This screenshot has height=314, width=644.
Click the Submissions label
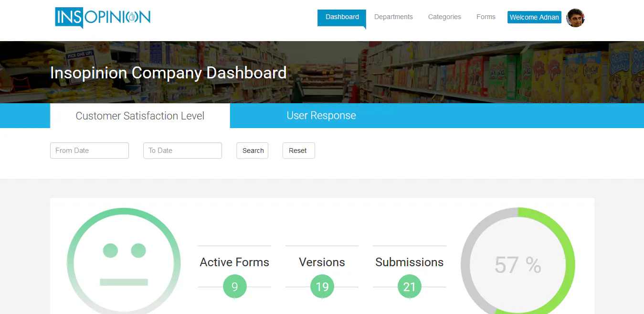(x=409, y=262)
